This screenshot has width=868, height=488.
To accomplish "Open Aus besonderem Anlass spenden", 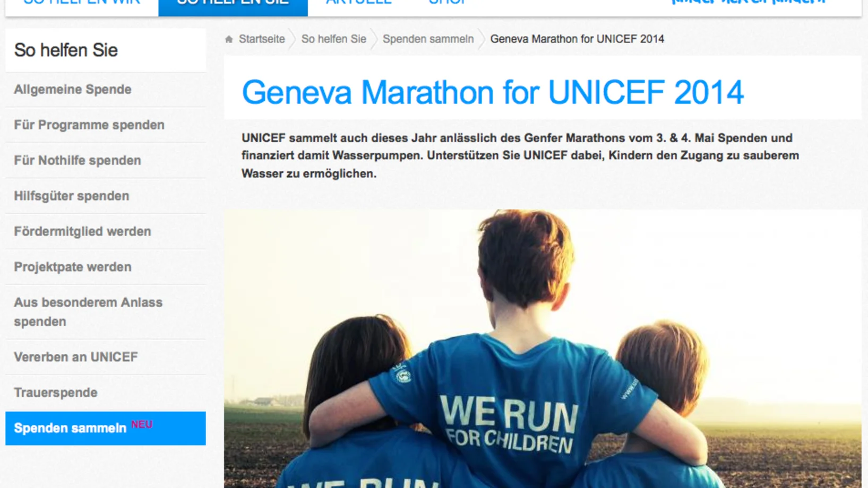I will (x=106, y=312).
